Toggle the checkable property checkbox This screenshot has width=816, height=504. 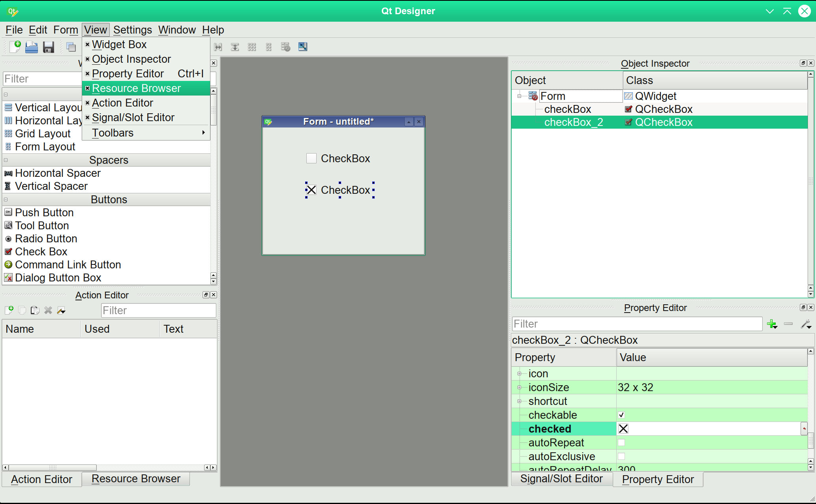[x=621, y=415]
